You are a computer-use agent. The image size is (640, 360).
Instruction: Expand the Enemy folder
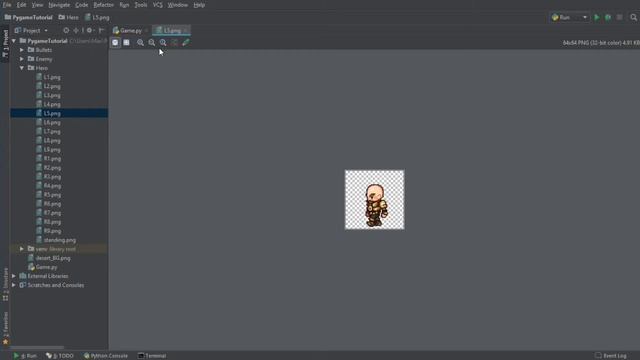tap(22, 59)
